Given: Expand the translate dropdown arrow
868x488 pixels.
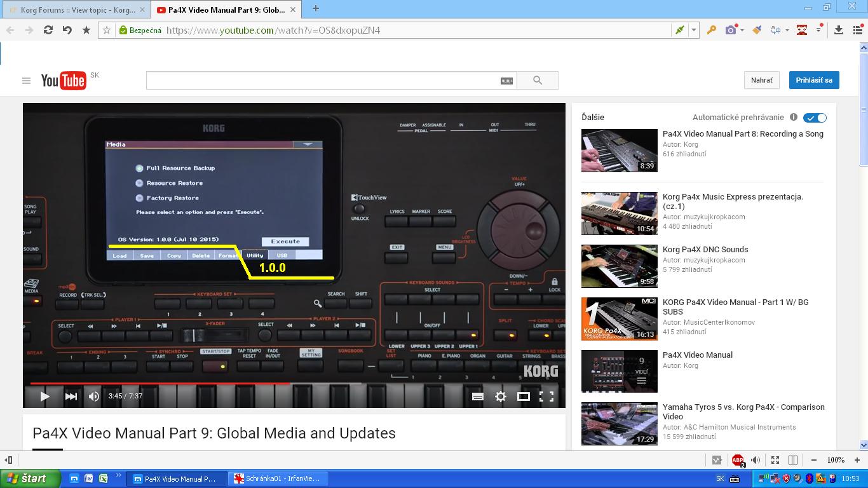Looking at the screenshot, I should coord(787,30).
